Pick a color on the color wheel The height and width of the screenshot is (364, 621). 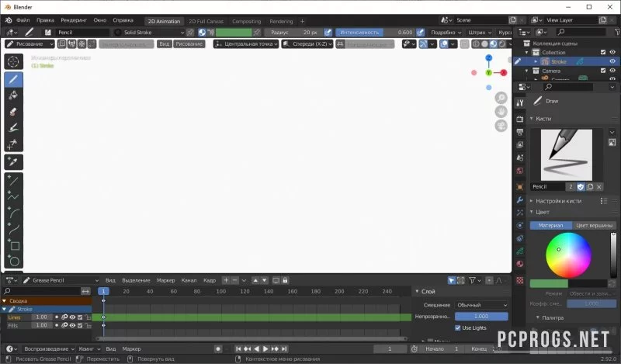point(568,255)
